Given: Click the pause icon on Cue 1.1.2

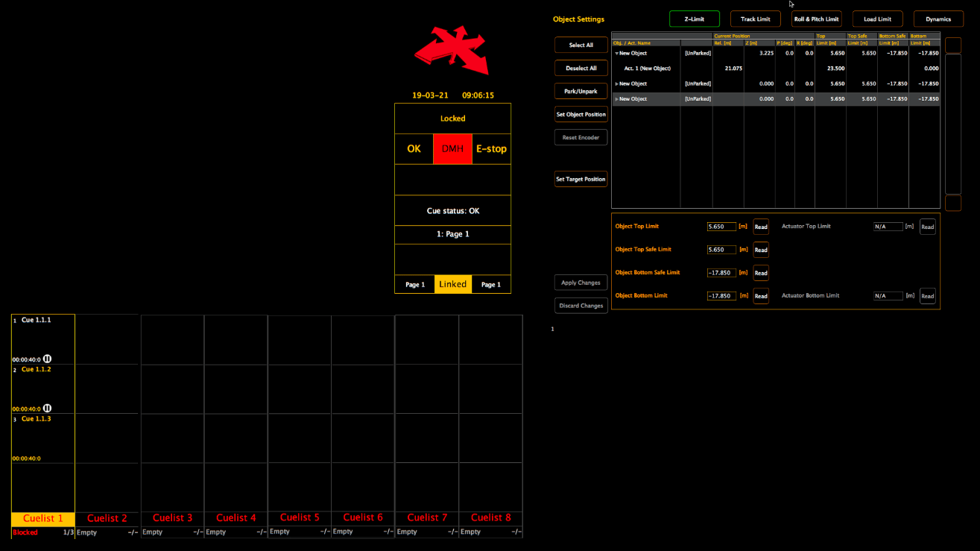Looking at the screenshot, I should point(47,408).
